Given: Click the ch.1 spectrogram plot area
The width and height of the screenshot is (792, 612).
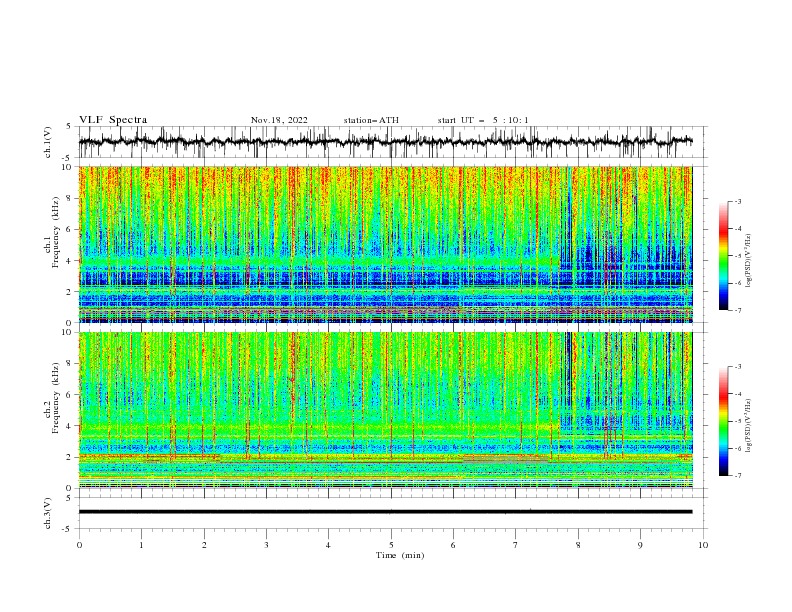Looking at the screenshot, I should pyautogui.click(x=386, y=244).
